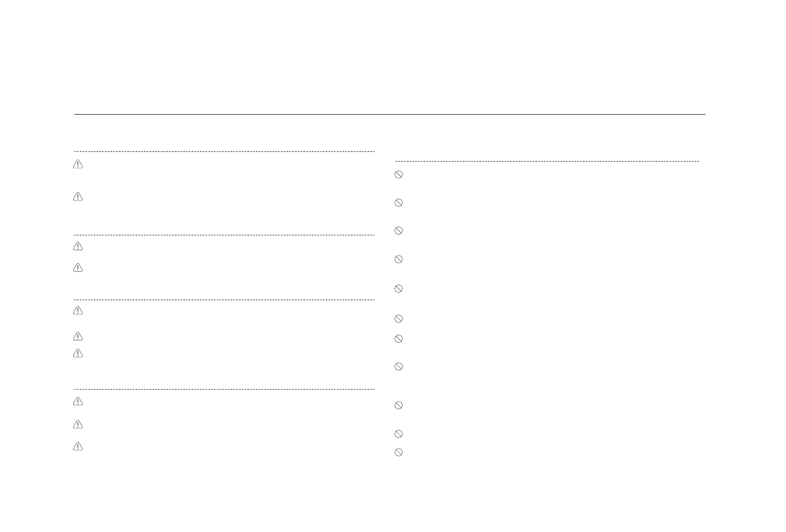Viewport: 786px width, 532px height.
Task: Click the last prohibition icon in the right column
Action: 399,452
